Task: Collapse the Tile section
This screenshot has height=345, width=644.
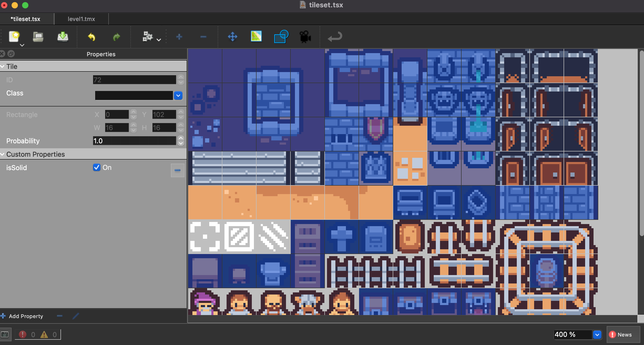Action: pyautogui.click(x=2, y=67)
